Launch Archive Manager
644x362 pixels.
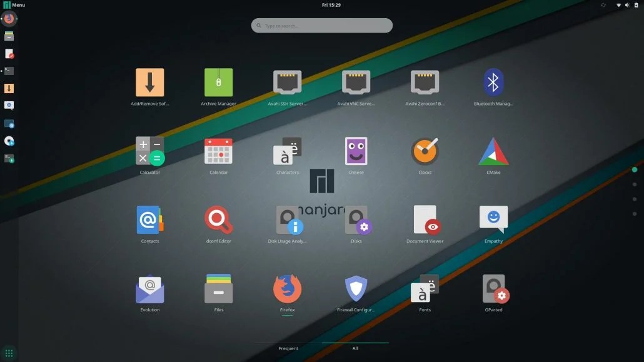pos(218,87)
